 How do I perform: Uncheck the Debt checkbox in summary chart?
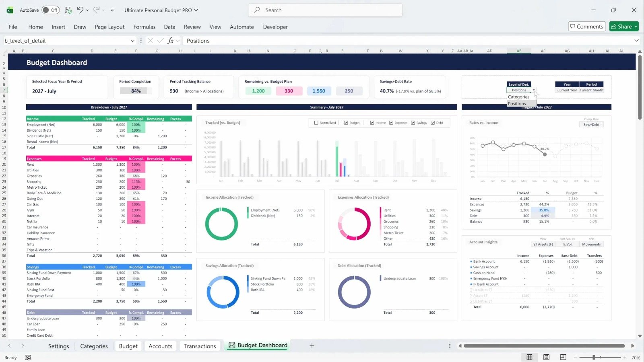click(x=433, y=123)
